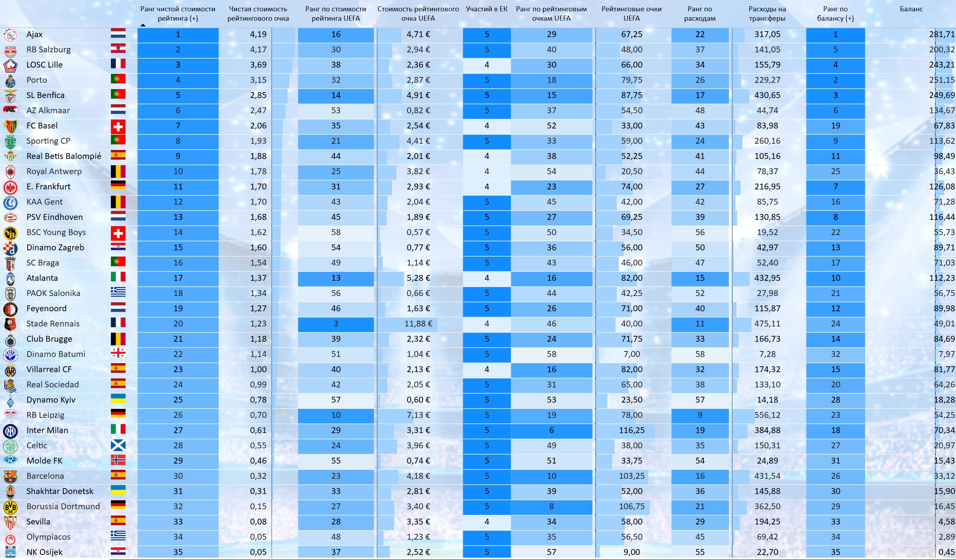The image size is (956, 560).
Task: Click 'Ранг по расходам' column header
Action: click(x=700, y=14)
